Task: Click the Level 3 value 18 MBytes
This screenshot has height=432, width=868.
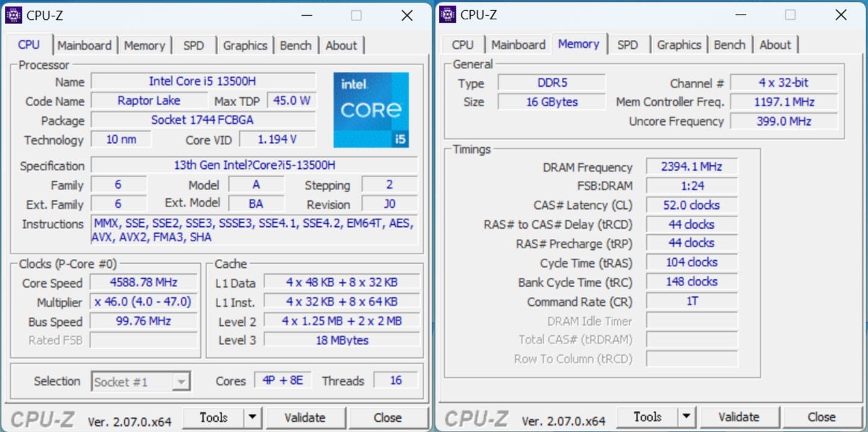Action: point(342,340)
